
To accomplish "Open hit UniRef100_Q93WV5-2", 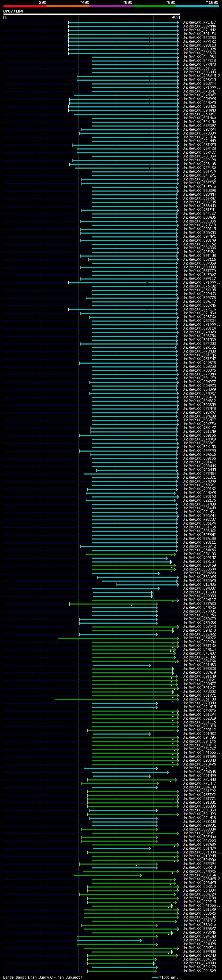I will point(201,879).
